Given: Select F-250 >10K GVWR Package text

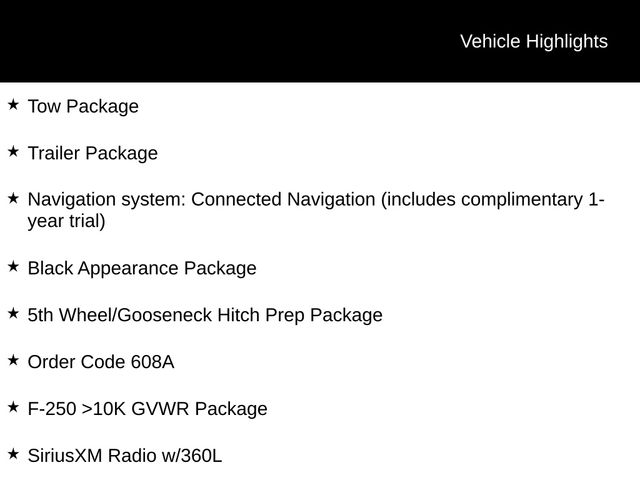Looking at the screenshot, I should (x=147, y=409).
